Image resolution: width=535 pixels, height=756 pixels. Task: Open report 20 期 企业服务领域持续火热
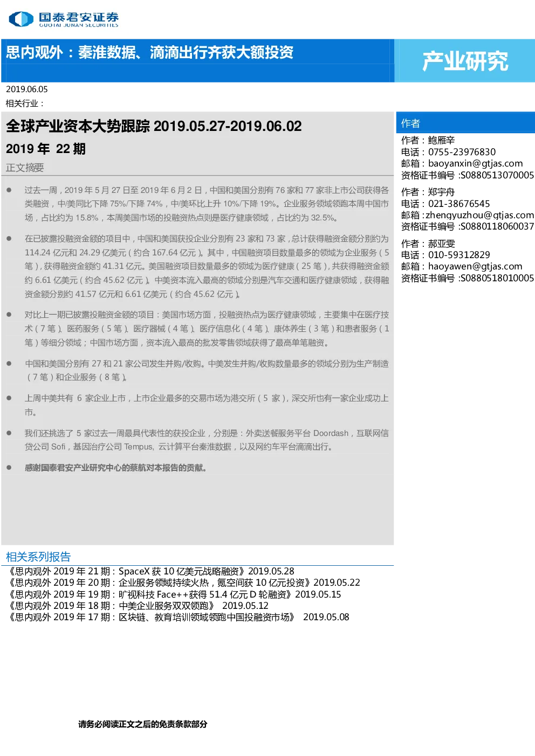pyautogui.click(x=183, y=582)
